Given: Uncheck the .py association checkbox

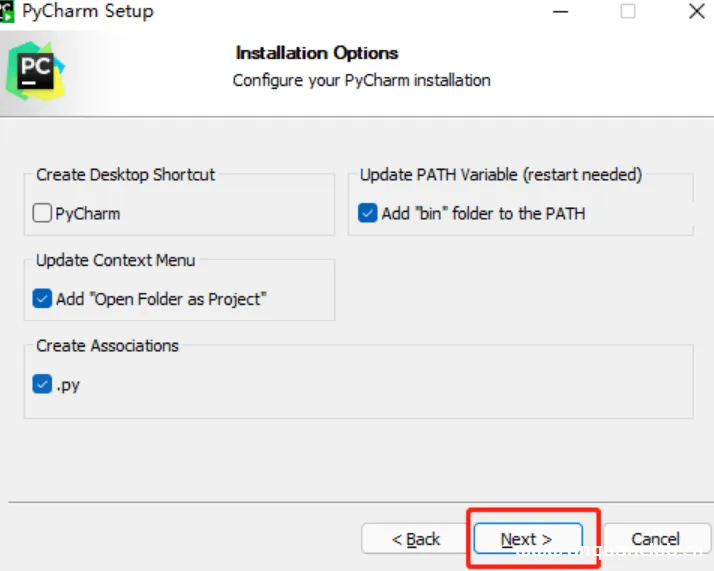Looking at the screenshot, I should click(x=42, y=384).
